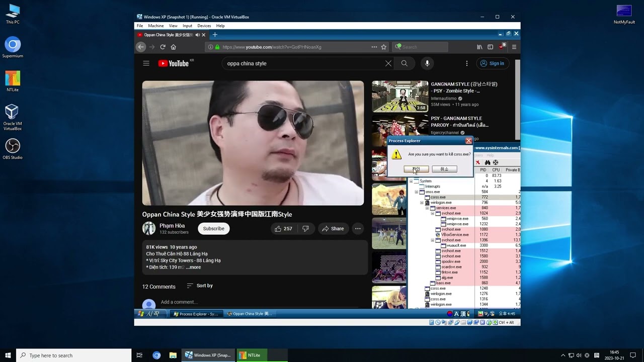The image size is (644, 362).
Task: Open page actions three-dot menu in address bar
Action: pos(374,47)
